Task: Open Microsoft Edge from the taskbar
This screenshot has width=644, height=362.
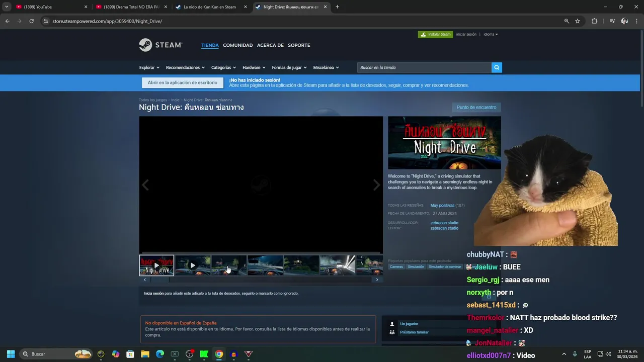Action: (x=160, y=354)
